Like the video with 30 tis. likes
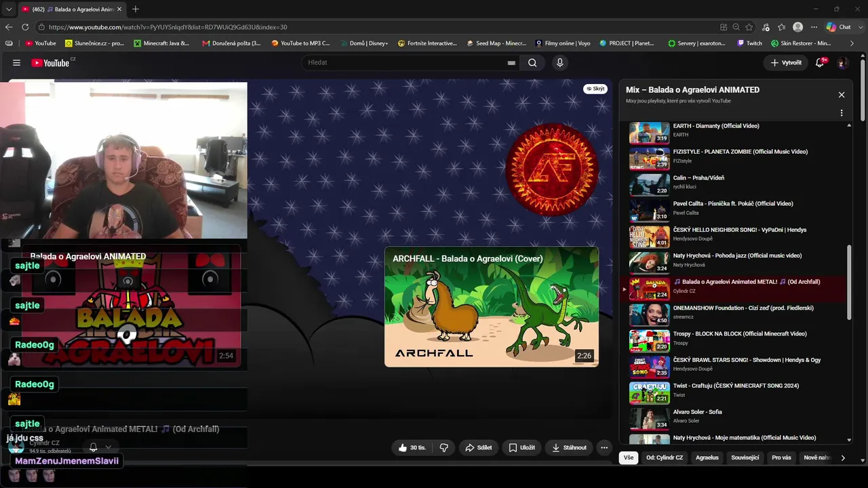The width and height of the screenshot is (868, 488). tap(412, 447)
